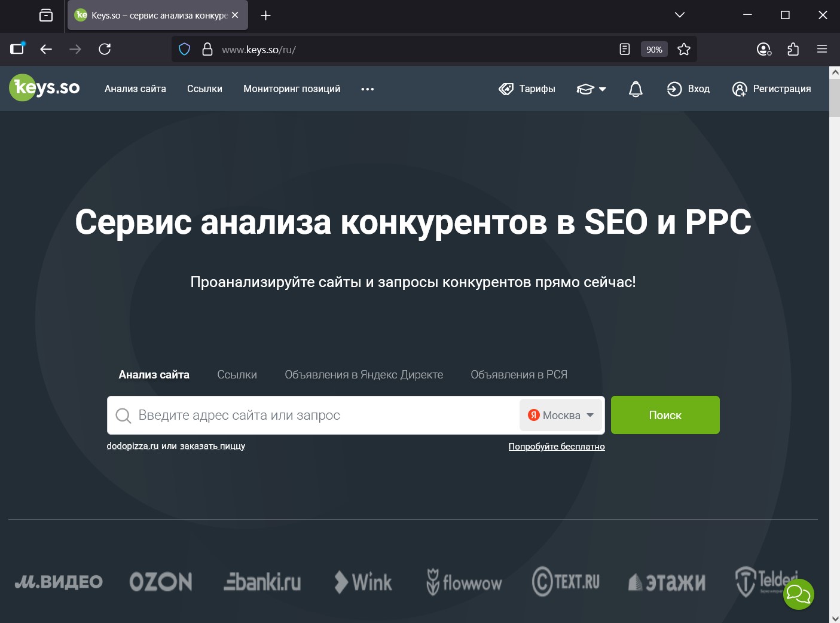The width and height of the screenshot is (840, 623).
Task: Open the reader view icon in address bar
Action: (624, 49)
